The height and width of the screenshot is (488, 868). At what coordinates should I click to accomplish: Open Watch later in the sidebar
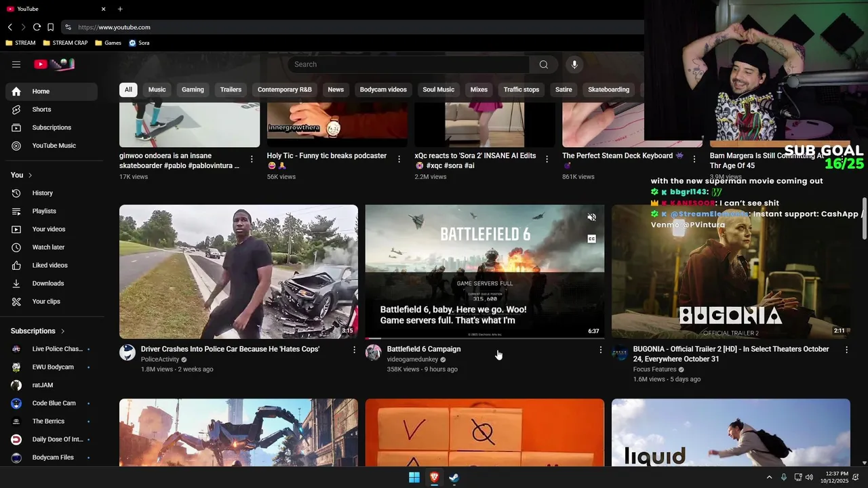coord(52,247)
